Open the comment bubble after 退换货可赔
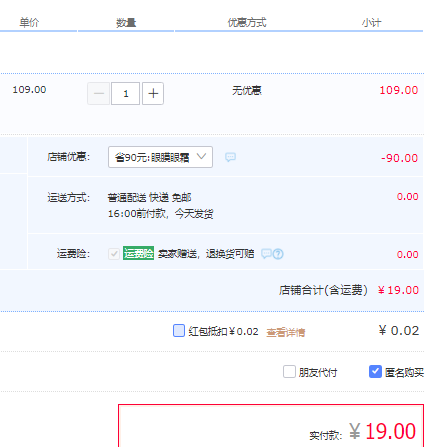 point(266,254)
